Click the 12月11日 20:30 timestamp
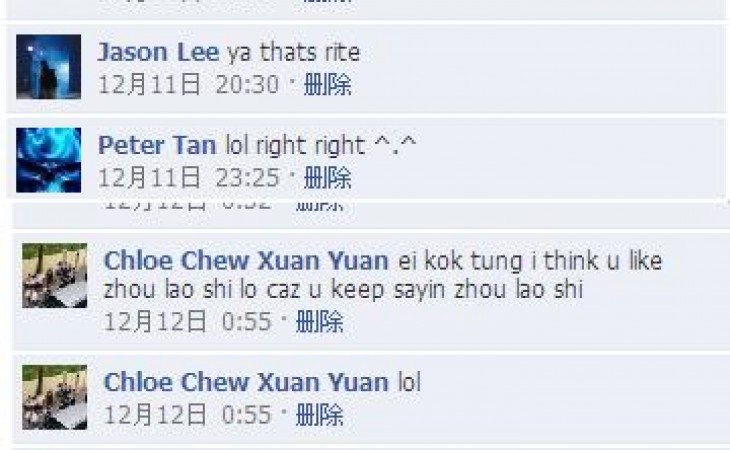 (x=189, y=85)
